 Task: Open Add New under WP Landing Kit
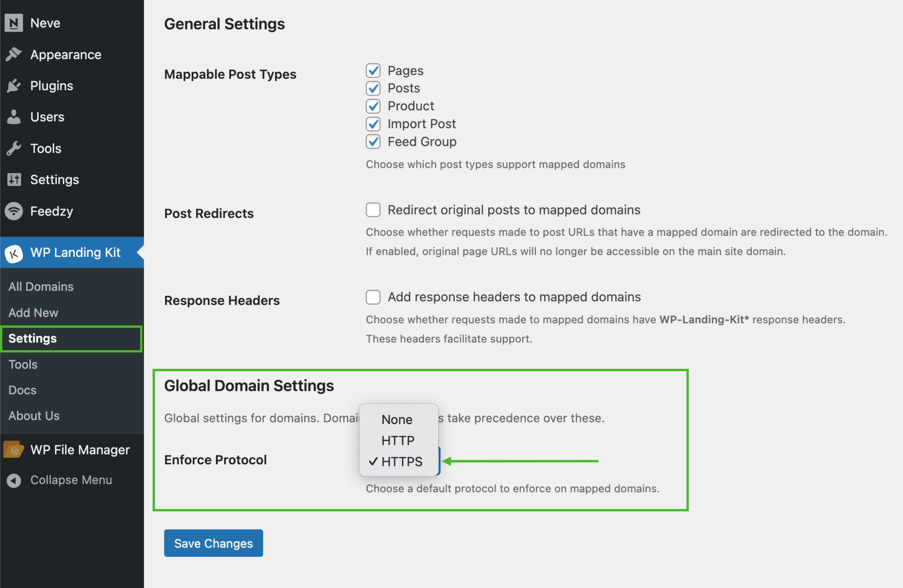coord(33,312)
